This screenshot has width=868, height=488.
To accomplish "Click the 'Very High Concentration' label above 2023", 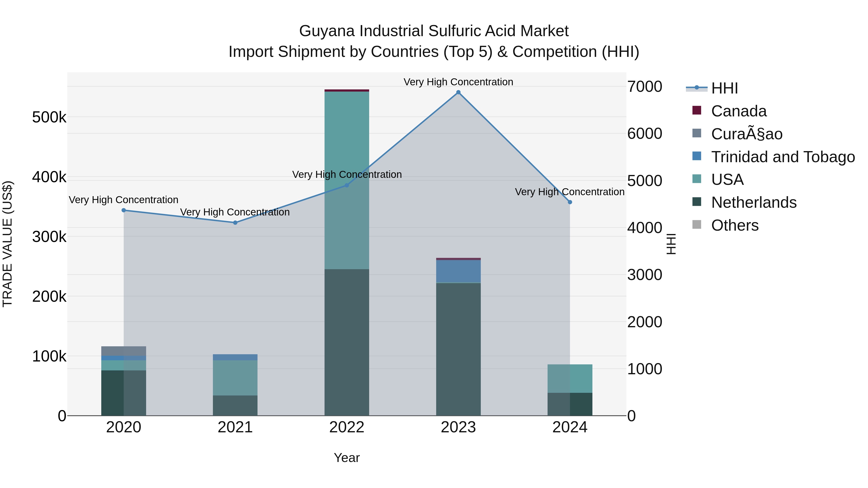I will 458,82.
